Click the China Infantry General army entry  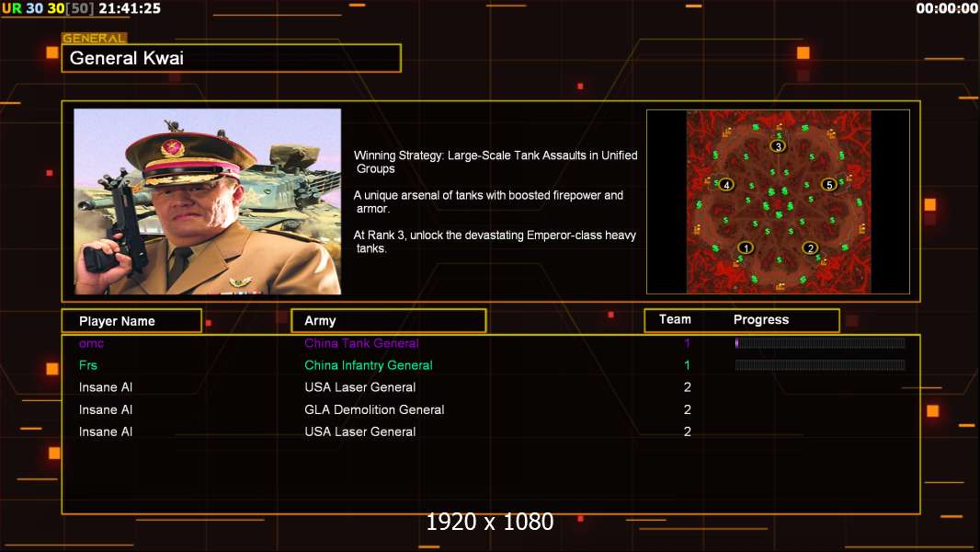(x=368, y=365)
